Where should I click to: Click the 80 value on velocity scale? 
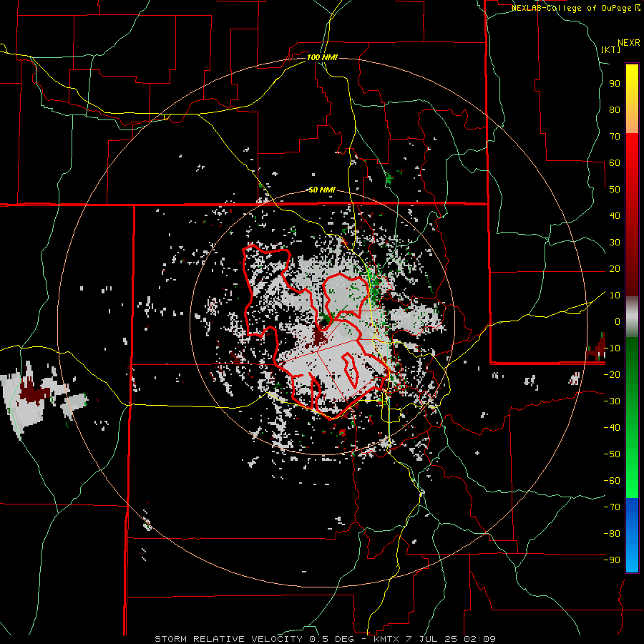tap(615, 109)
